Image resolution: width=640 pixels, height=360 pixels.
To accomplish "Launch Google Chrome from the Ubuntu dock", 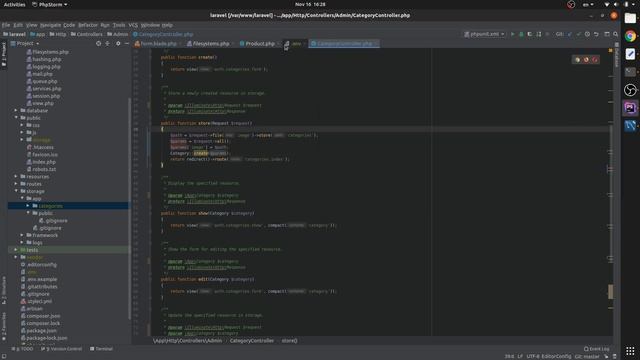I will click(x=630, y=36).
